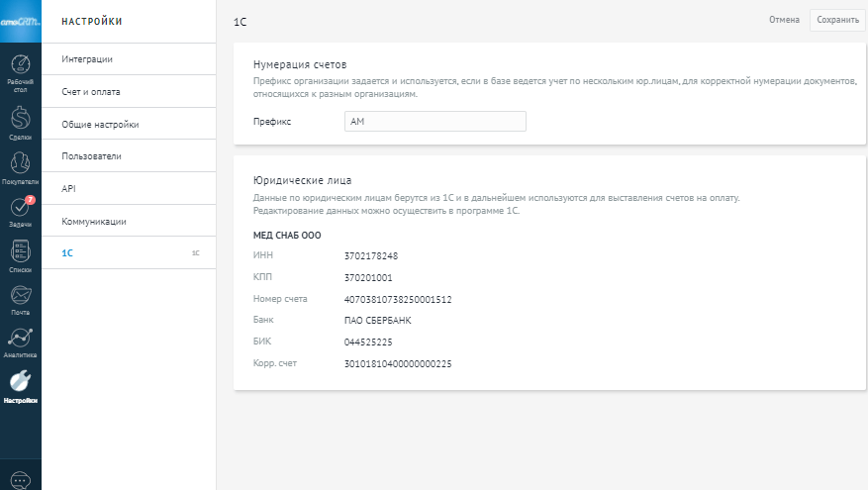Open Задачи tasks with notification badge
The width and height of the screenshot is (868, 490).
pos(21,212)
